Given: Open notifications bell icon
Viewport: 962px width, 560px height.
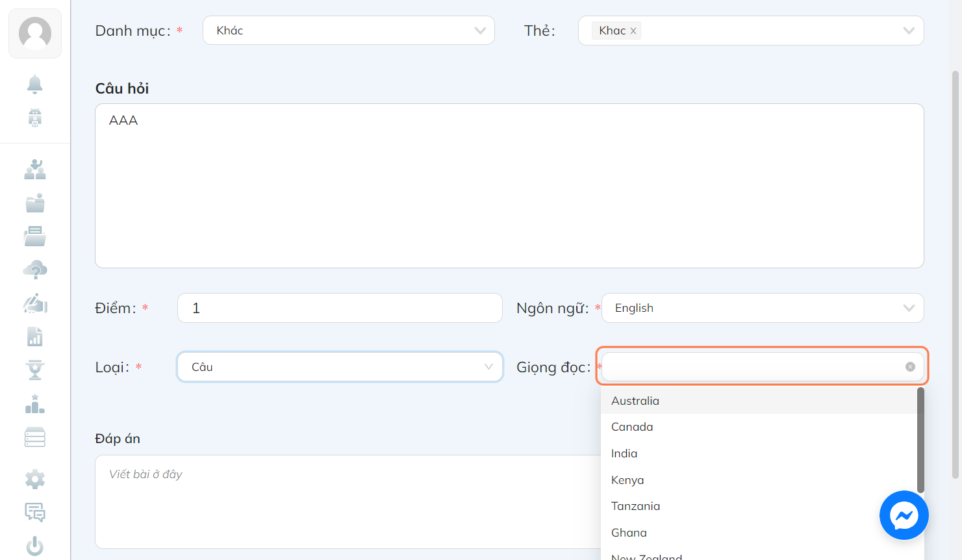Looking at the screenshot, I should 35,84.
